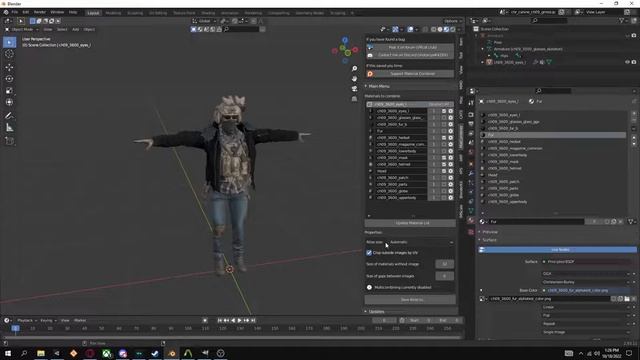Open Blender from the Windows taskbar
Viewport: 640px width, 360px height.
tap(172, 353)
